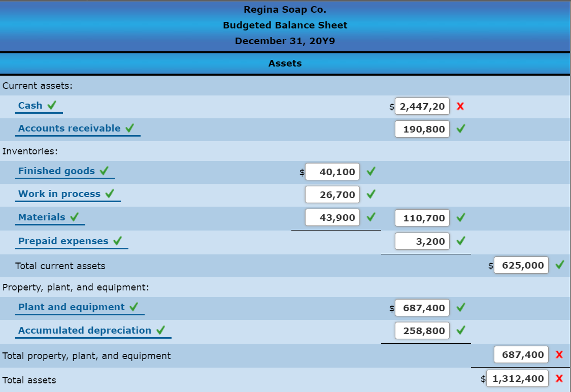Click the green checkmark next to Total current assets

[x=560, y=265]
